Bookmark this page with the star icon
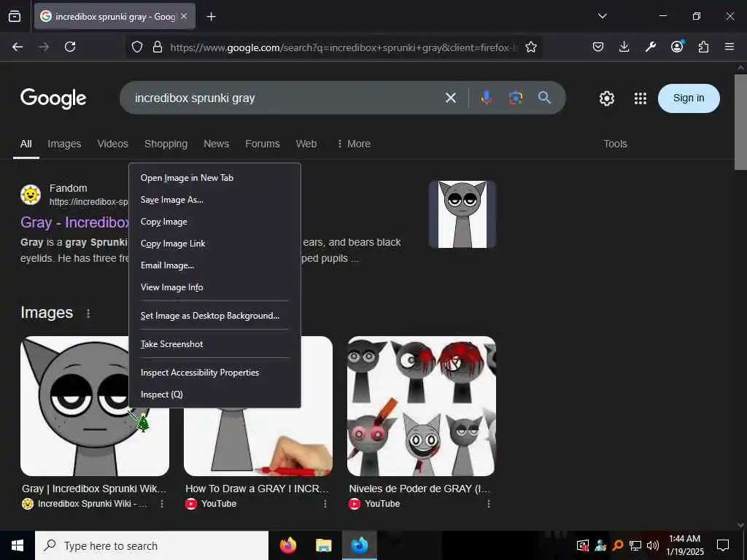 531,47
